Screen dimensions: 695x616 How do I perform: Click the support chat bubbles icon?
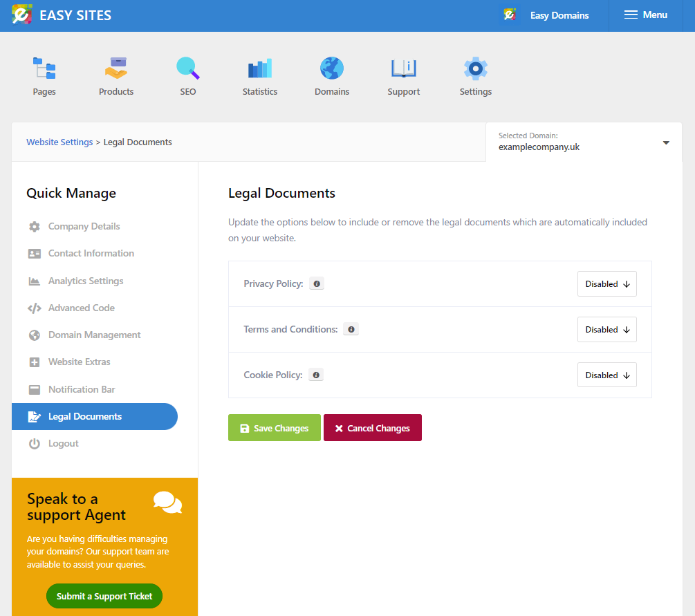tap(167, 502)
